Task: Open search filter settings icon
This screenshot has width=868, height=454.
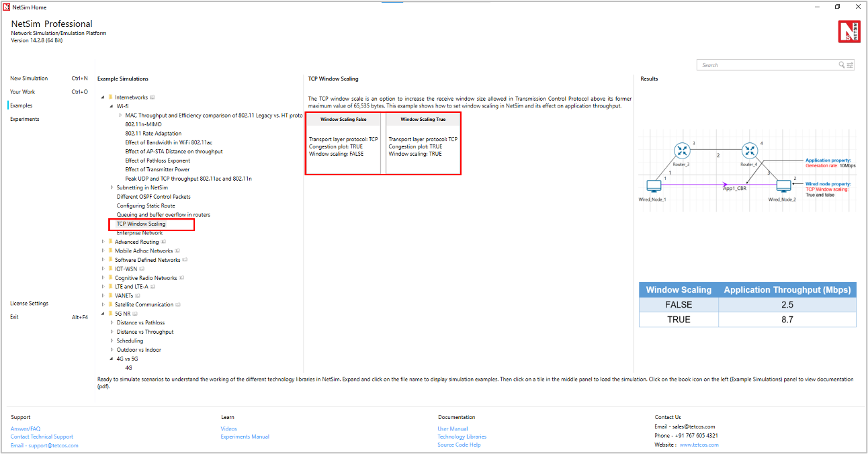Action: (x=851, y=65)
